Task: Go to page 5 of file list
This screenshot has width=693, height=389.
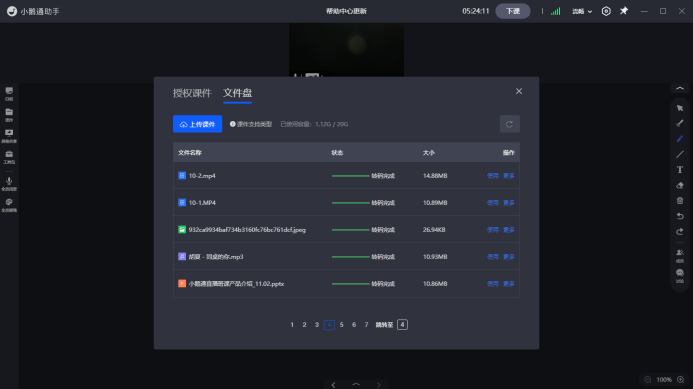Action: click(x=342, y=325)
